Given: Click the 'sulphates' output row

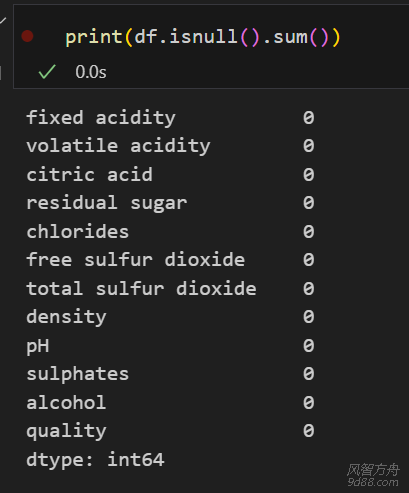Looking at the screenshot, I should (x=170, y=374).
